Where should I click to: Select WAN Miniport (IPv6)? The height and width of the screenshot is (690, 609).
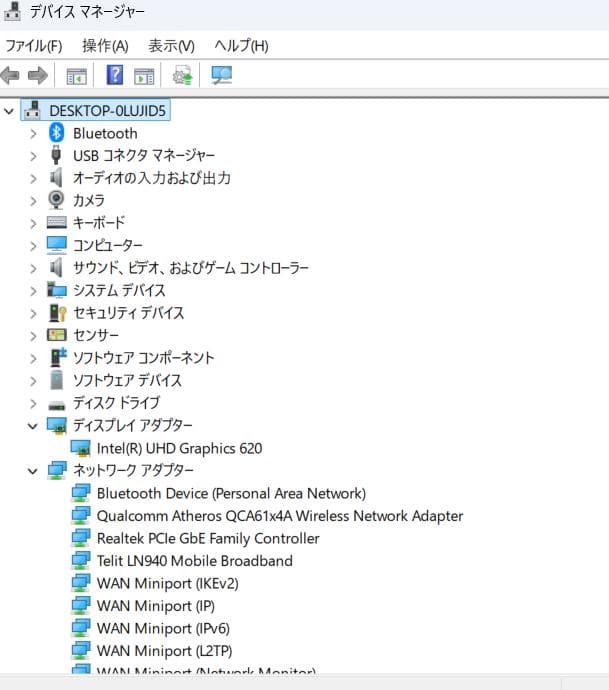click(163, 628)
